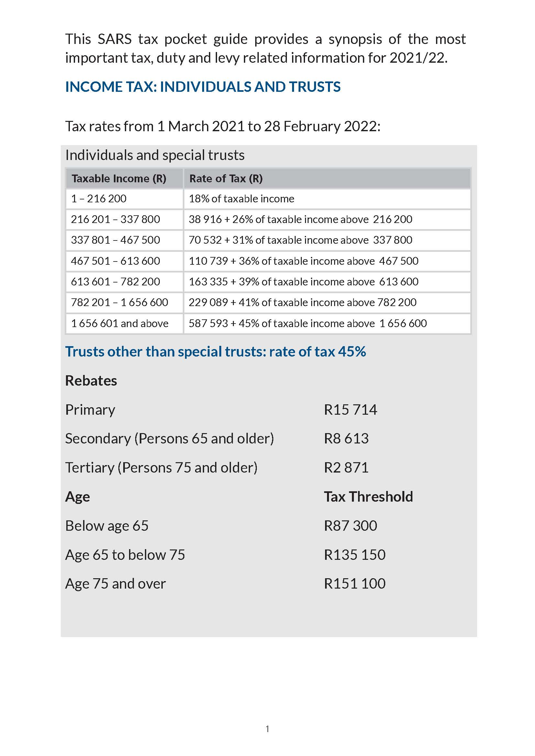Image resolution: width=535 pixels, height=756 pixels.
Task: Click the "18% of taxable income" cell
Action: [242, 198]
